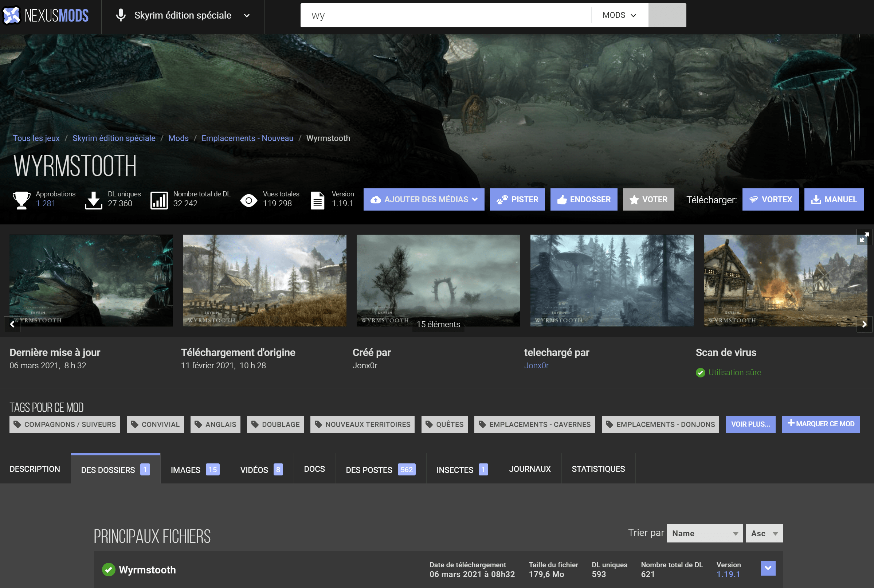Select the CONVIVIAL tag

(x=155, y=424)
